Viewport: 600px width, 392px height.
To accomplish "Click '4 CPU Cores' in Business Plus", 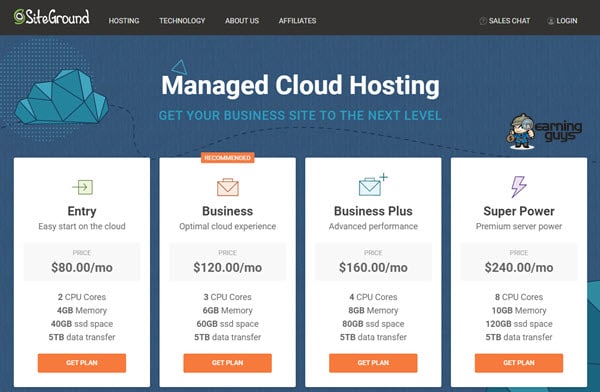I will tap(373, 297).
